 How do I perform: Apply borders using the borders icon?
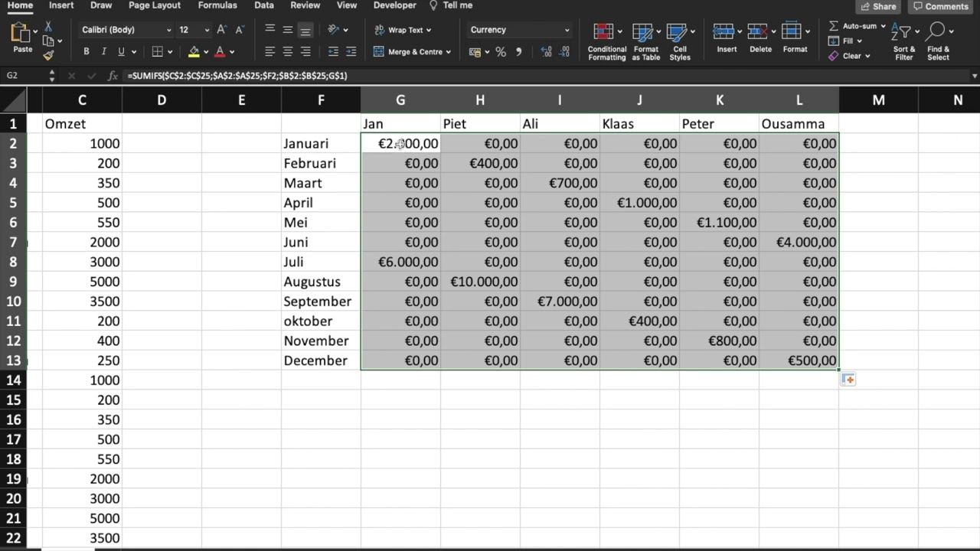pyautogui.click(x=157, y=52)
